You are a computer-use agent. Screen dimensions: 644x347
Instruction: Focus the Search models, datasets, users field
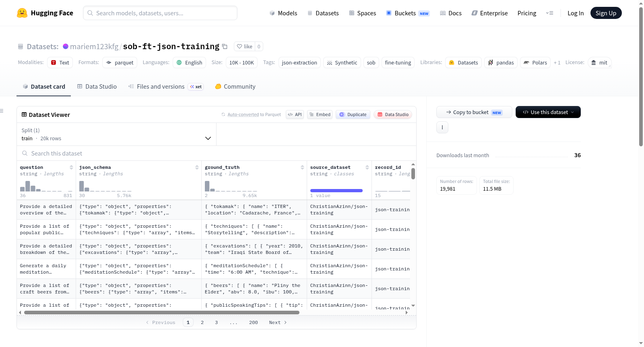tap(160, 13)
